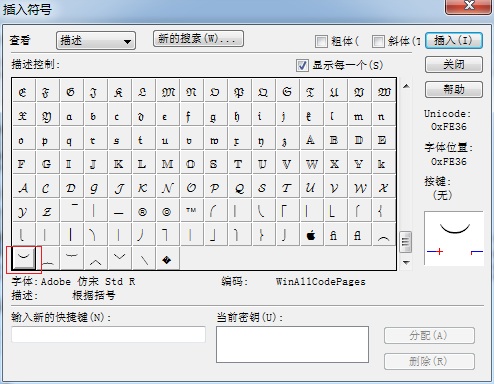This screenshot has width=495, height=384.
Task: Click the 关闭 close button
Action: click(454, 64)
